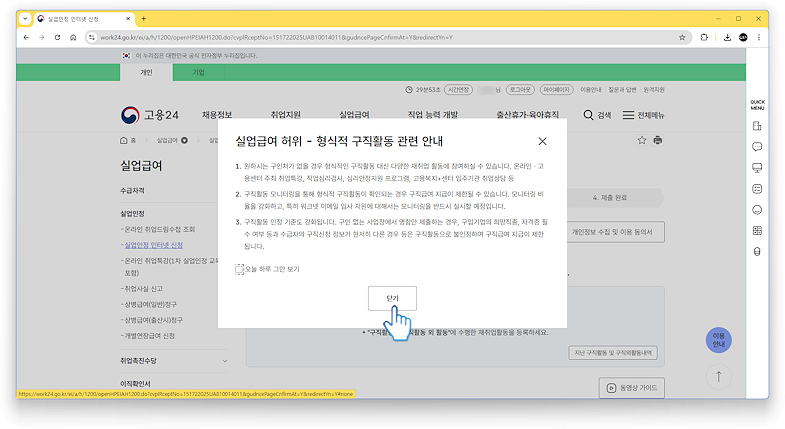Open the 이용안내 top link
The height and width of the screenshot is (429, 785).
591,90
